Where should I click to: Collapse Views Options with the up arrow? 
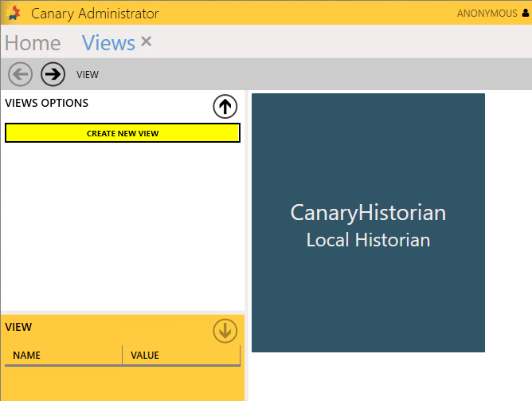[x=225, y=106]
